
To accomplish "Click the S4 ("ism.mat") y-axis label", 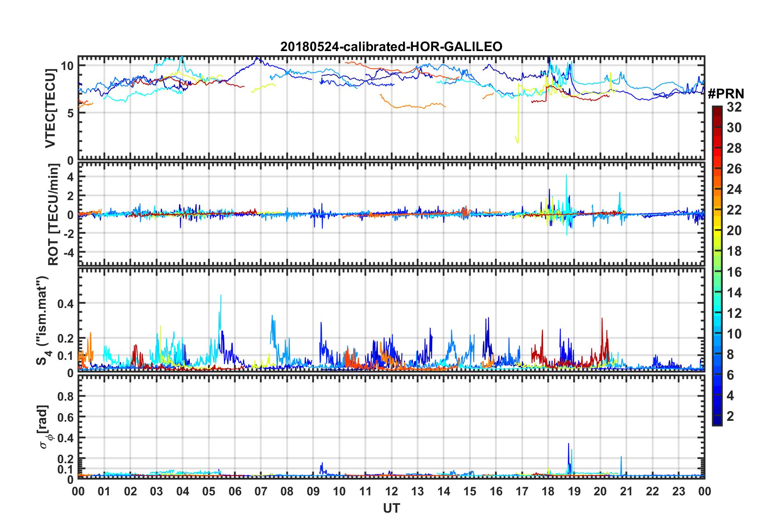I will pyautogui.click(x=42, y=320).
